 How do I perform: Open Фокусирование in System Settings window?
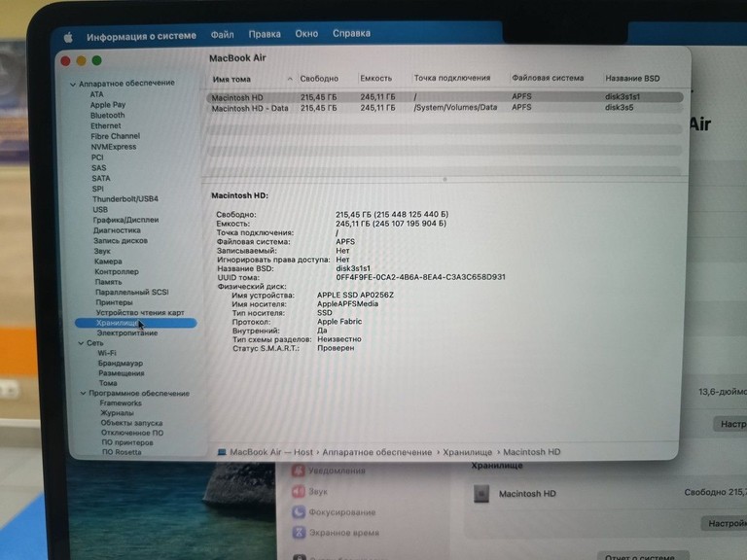(x=335, y=512)
